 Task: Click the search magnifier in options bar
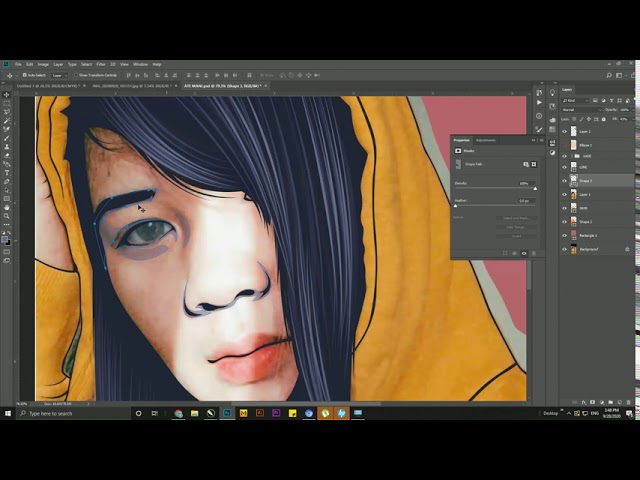coord(609,75)
